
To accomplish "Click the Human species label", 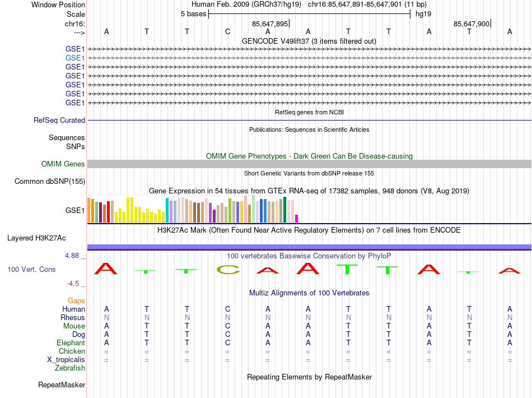I will tap(73, 309).
